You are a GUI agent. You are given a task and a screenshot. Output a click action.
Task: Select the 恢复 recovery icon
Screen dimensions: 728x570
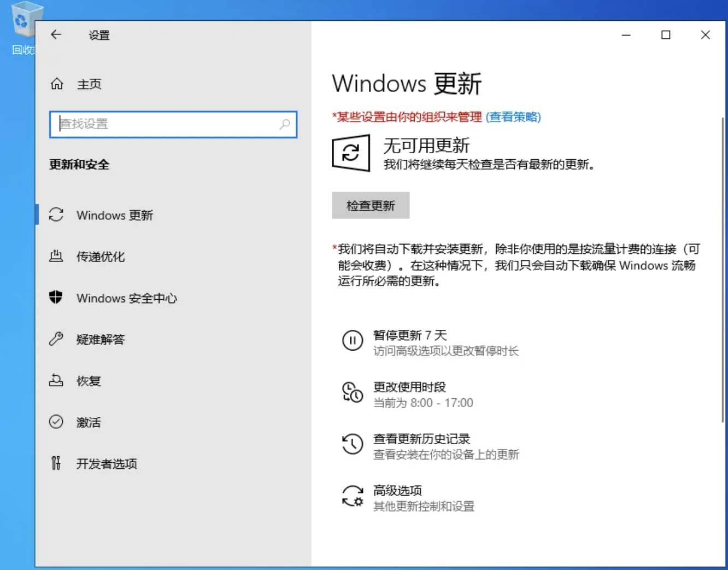[56, 380]
